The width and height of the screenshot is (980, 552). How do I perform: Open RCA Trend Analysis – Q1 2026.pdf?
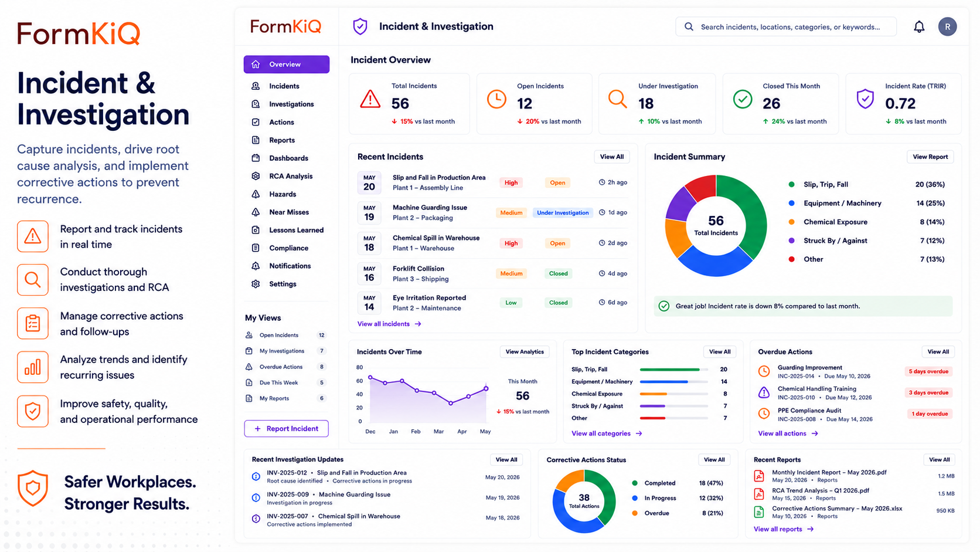pos(821,490)
